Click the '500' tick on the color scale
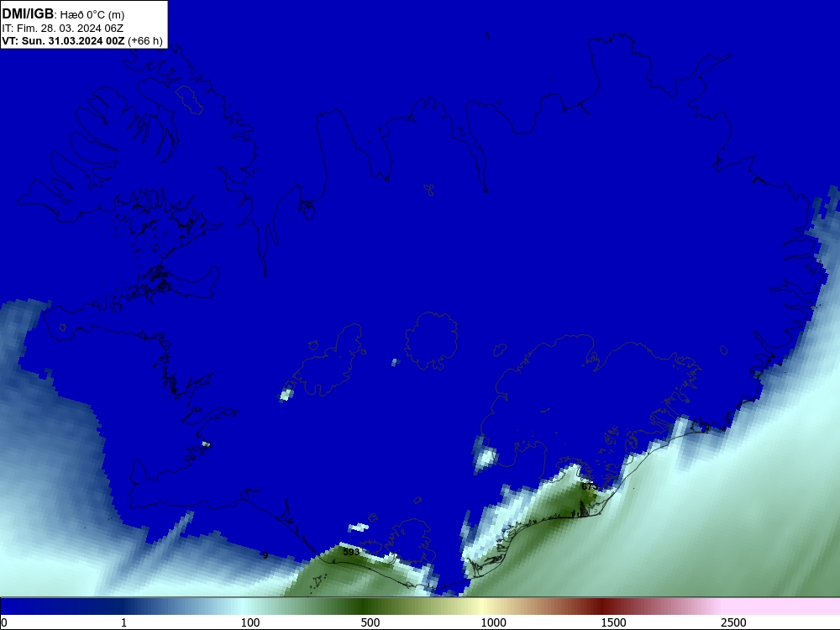 pos(370,622)
